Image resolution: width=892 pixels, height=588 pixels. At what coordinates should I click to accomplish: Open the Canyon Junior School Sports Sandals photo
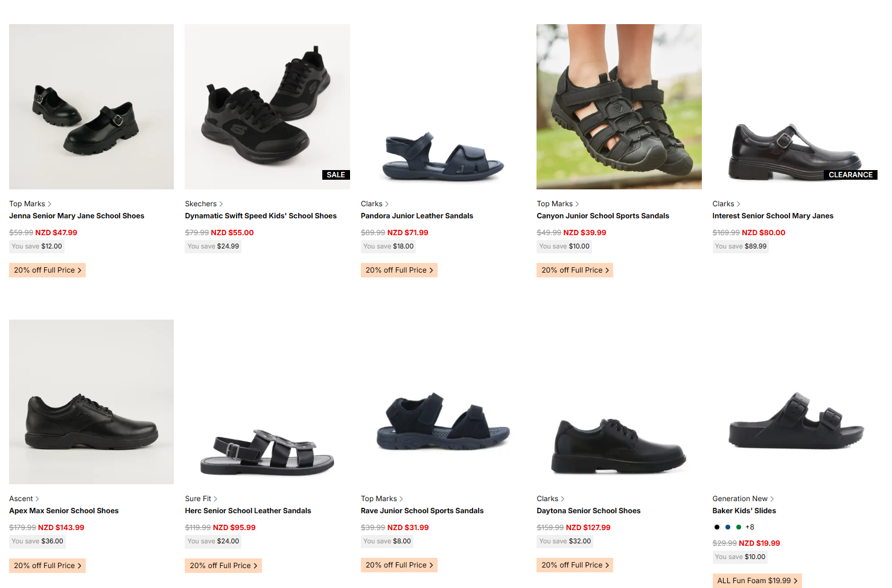(x=619, y=107)
